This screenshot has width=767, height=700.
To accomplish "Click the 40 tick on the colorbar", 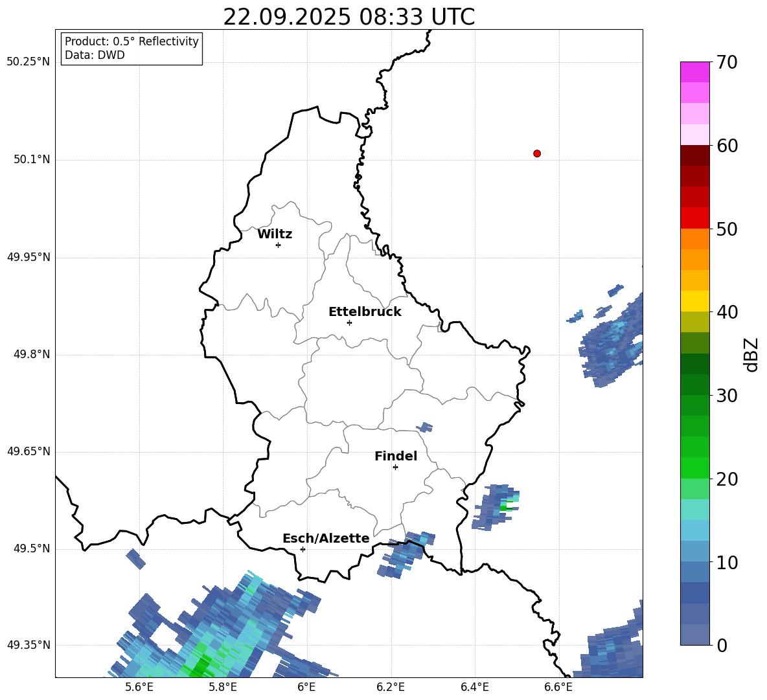I will (727, 312).
